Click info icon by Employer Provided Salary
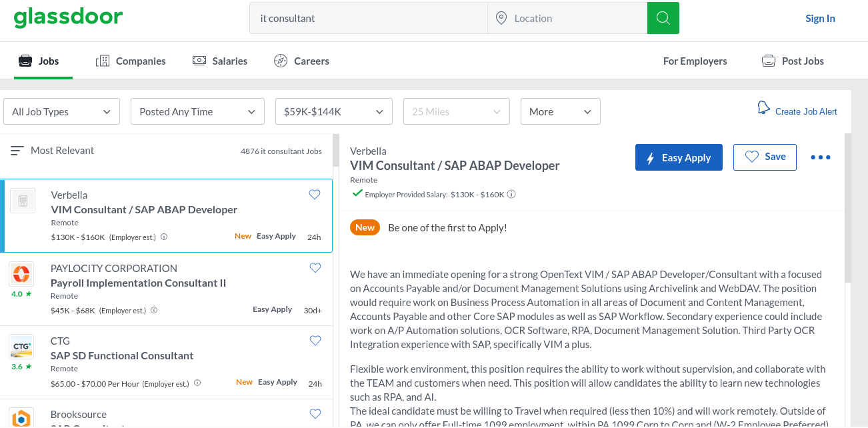Screen dimensions: 868x428 point(511,195)
